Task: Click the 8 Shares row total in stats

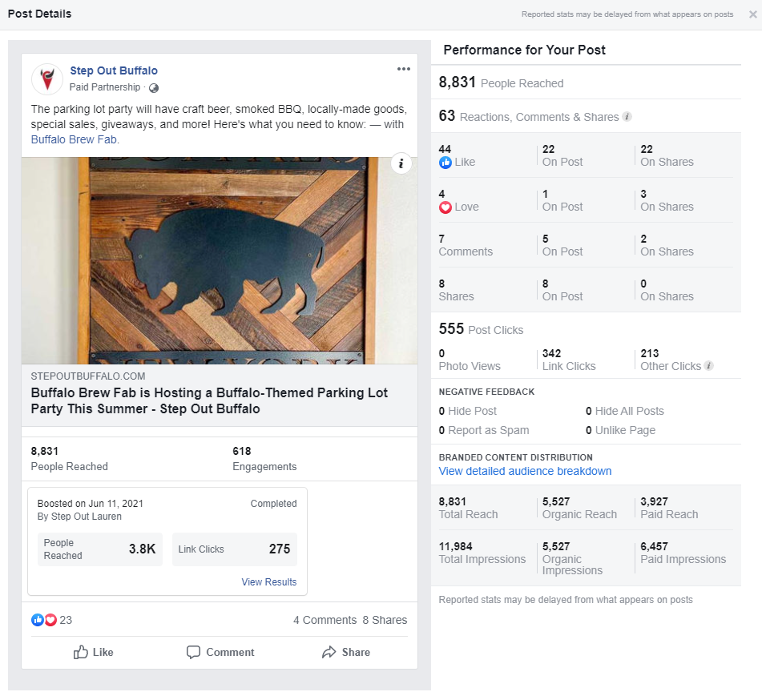Action: [456, 290]
